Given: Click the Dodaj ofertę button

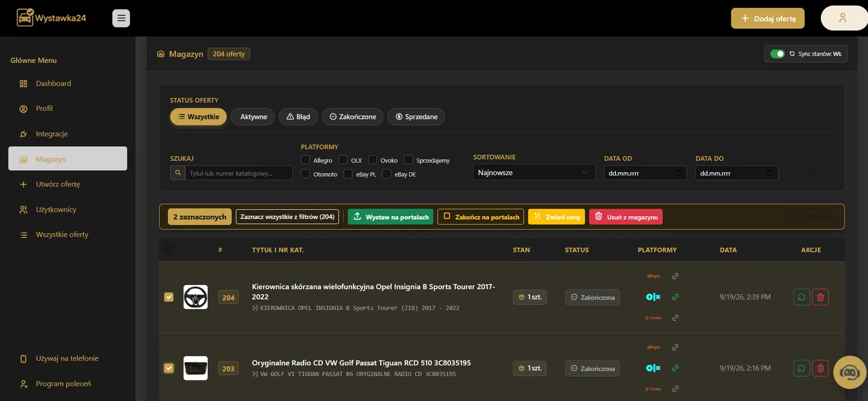Looking at the screenshot, I should (x=768, y=18).
